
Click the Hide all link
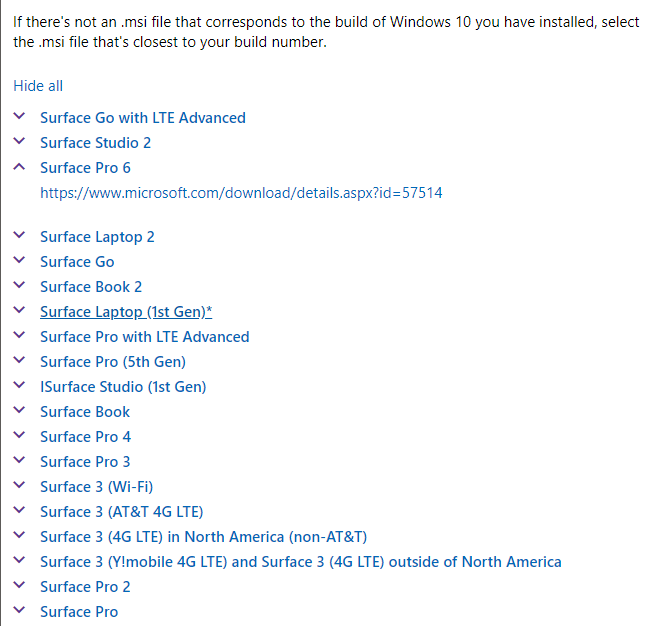(38, 86)
